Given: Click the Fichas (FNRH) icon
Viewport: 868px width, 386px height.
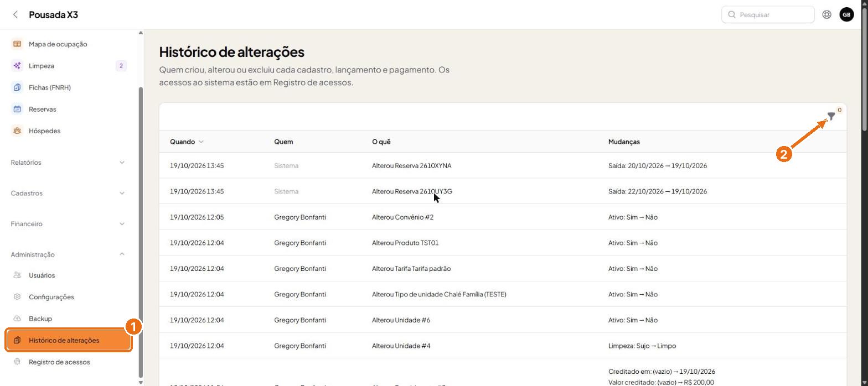Looking at the screenshot, I should click(17, 87).
